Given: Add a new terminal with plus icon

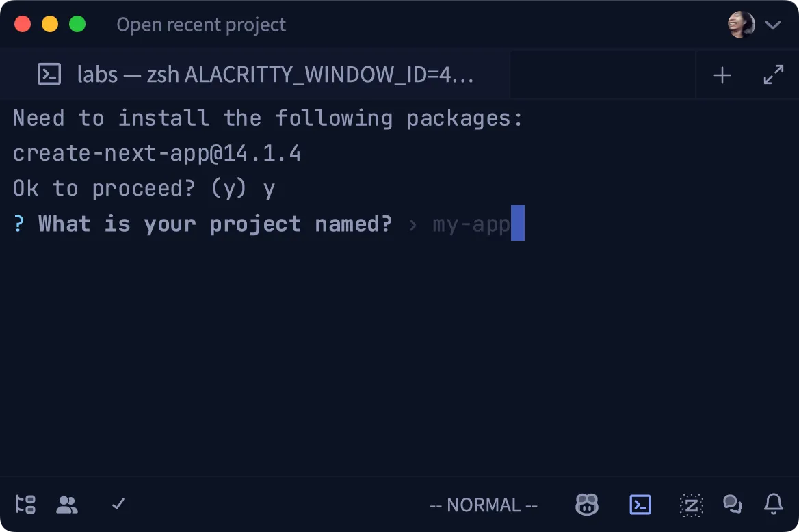Looking at the screenshot, I should (x=722, y=75).
